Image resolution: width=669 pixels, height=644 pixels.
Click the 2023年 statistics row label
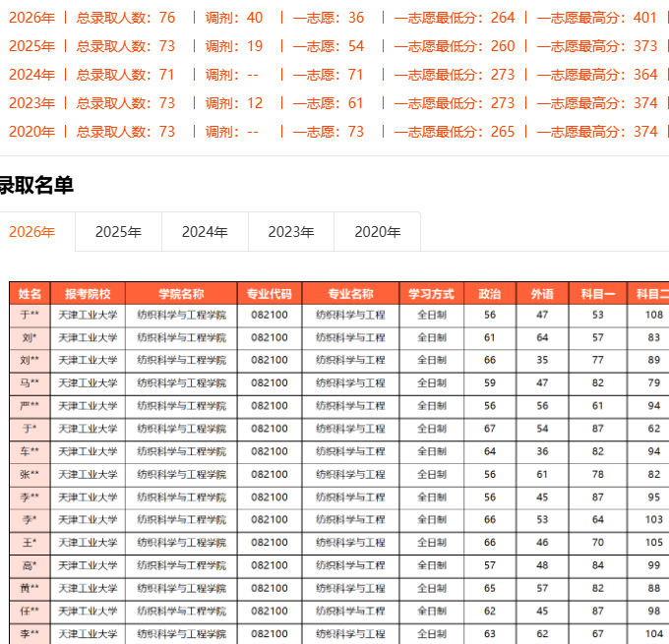pos(32,103)
